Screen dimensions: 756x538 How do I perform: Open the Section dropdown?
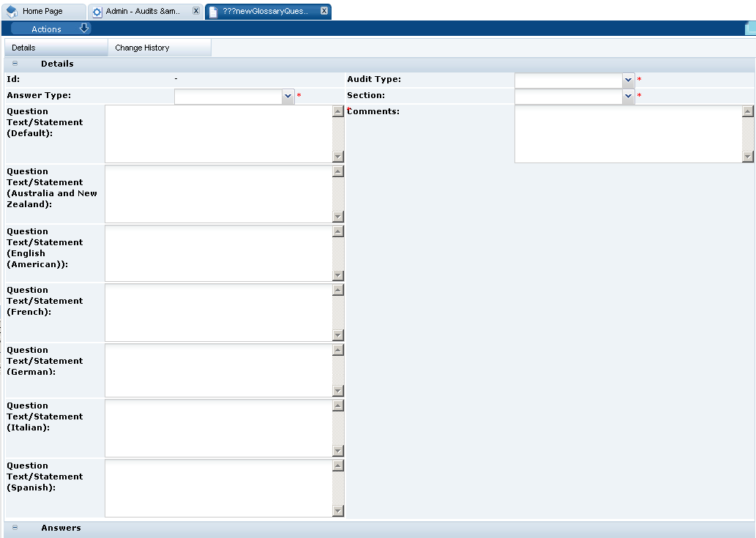(x=628, y=96)
